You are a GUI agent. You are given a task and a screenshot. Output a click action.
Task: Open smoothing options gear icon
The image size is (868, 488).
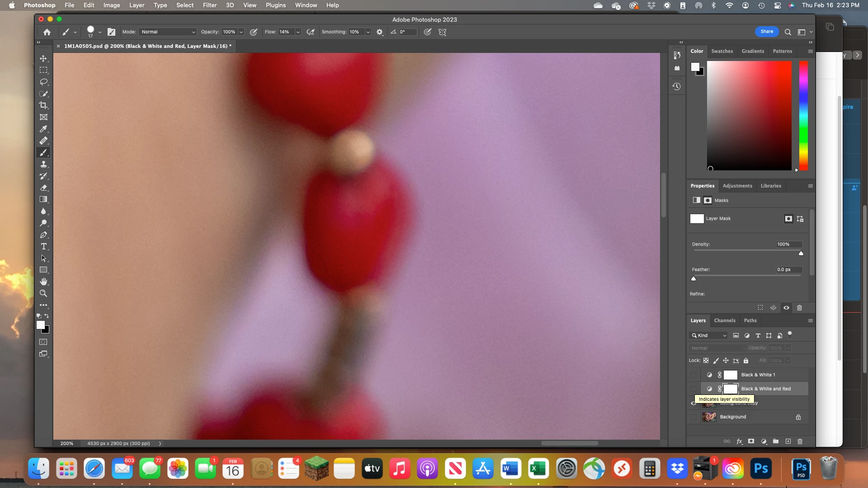[x=380, y=32]
